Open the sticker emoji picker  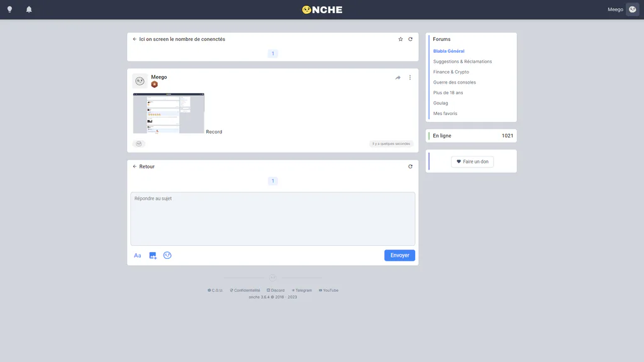[x=167, y=255]
